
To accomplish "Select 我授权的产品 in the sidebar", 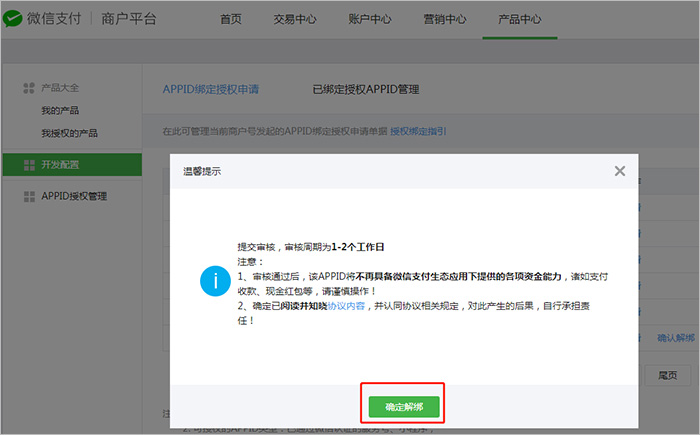I will tap(69, 133).
